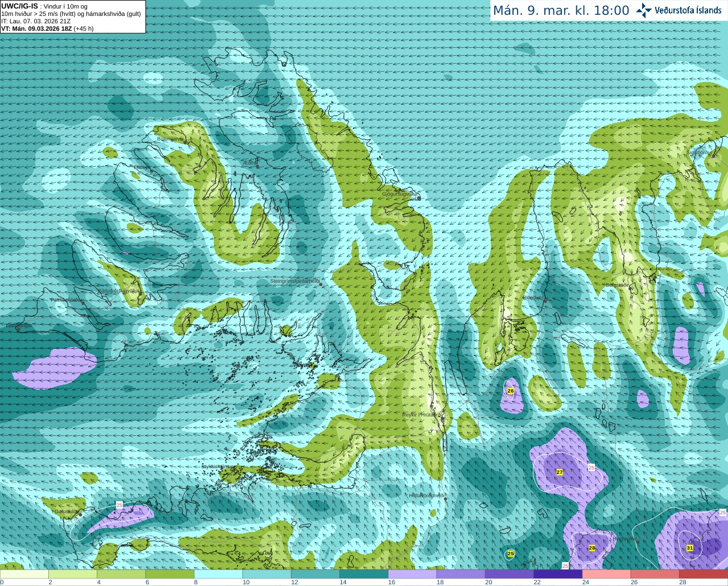Click the Bíldudalsflugvöllur station label

[x=119, y=291]
